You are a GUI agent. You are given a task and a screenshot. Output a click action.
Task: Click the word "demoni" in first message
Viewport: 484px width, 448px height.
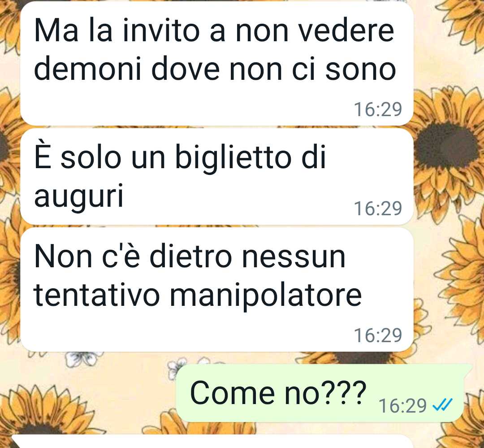88,69
